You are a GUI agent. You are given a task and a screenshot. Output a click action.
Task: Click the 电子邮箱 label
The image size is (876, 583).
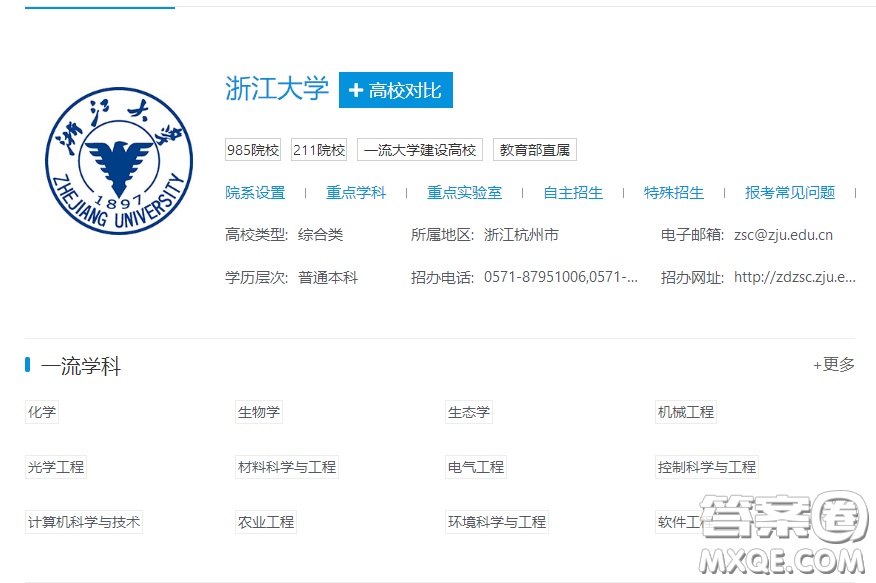point(692,235)
